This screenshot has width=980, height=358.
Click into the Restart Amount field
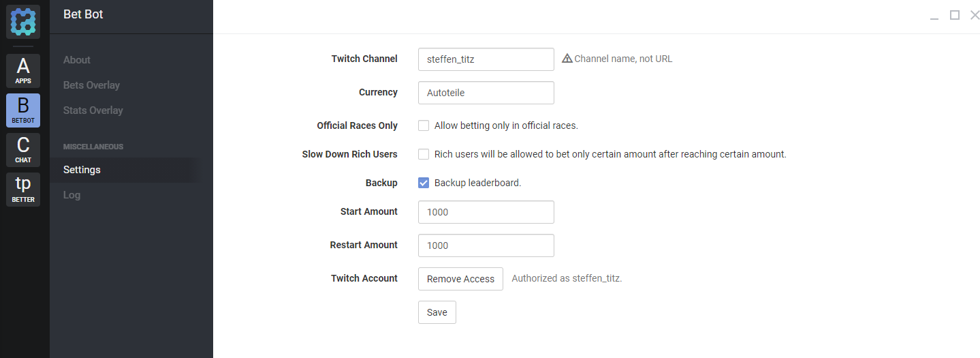tap(486, 245)
